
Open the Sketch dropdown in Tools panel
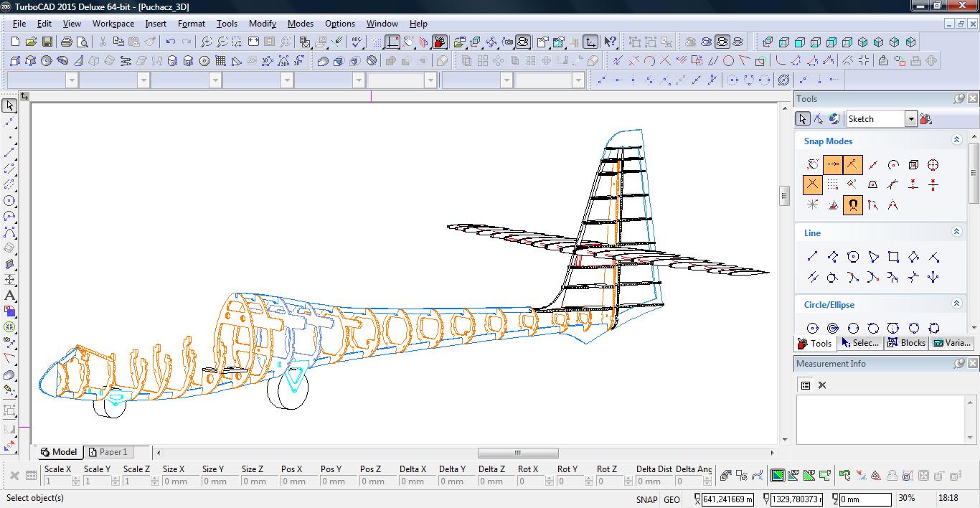[910, 119]
